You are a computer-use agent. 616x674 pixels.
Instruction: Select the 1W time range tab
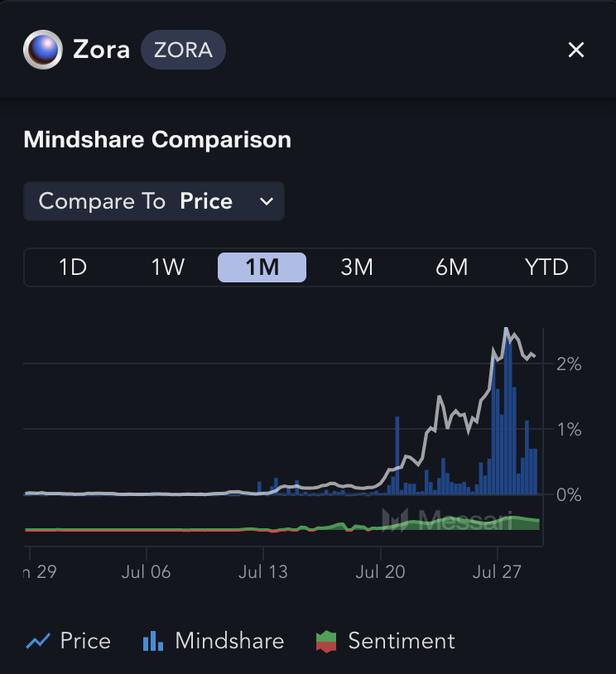click(x=167, y=267)
